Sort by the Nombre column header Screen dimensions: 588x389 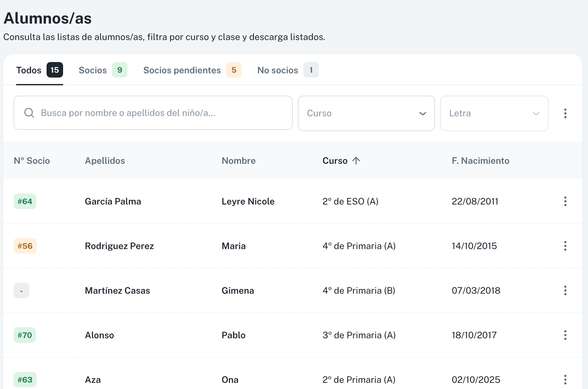click(239, 161)
